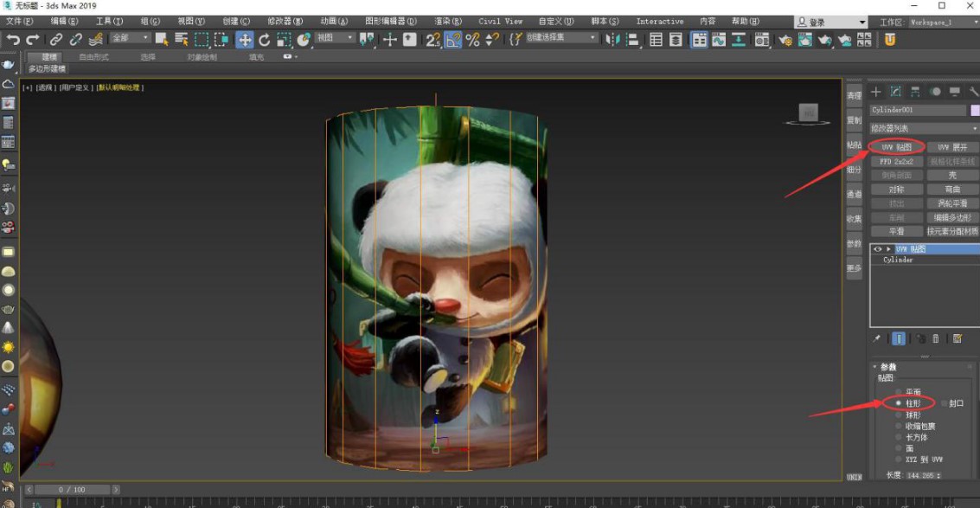Toggle Pin Stack icon below modifier list
The image size is (980, 508).
tap(877, 338)
